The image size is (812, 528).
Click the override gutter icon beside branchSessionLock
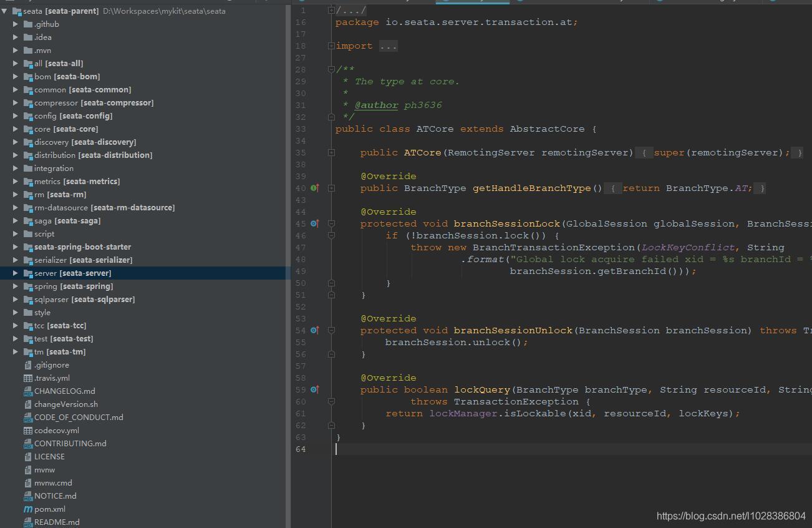pos(314,223)
